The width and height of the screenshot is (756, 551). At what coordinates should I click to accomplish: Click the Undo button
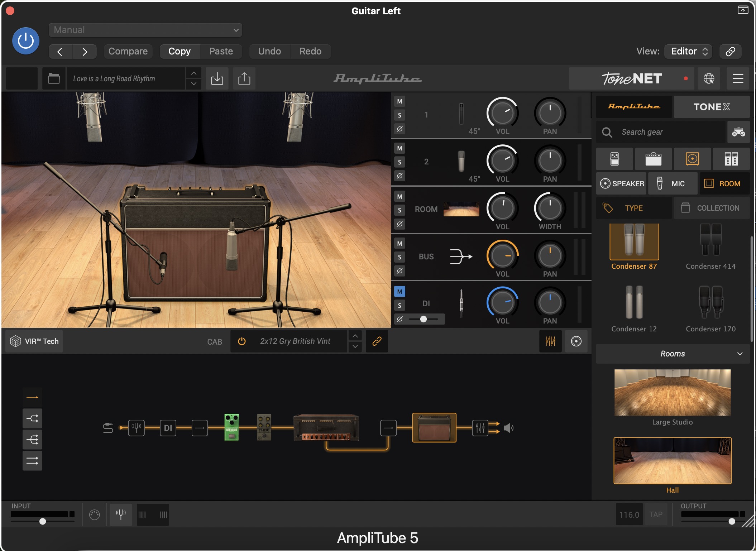269,52
